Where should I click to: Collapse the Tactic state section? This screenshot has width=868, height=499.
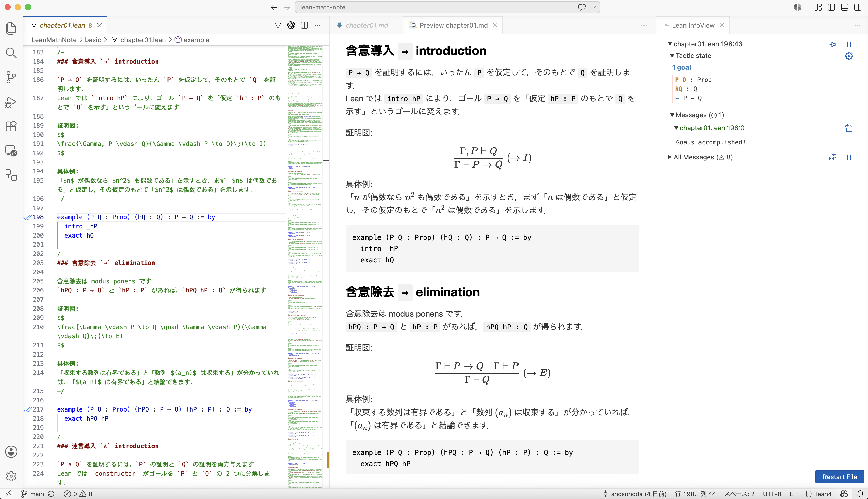point(672,56)
